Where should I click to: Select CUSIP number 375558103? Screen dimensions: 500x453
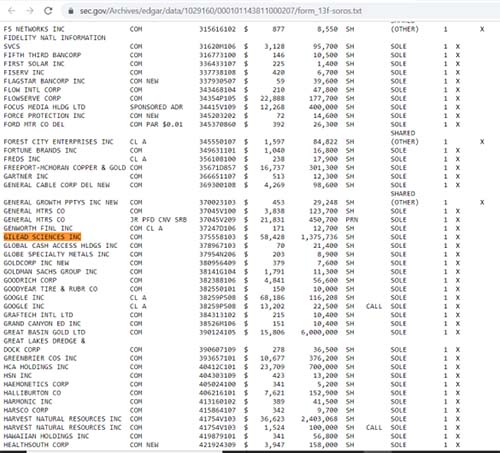click(217, 237)
